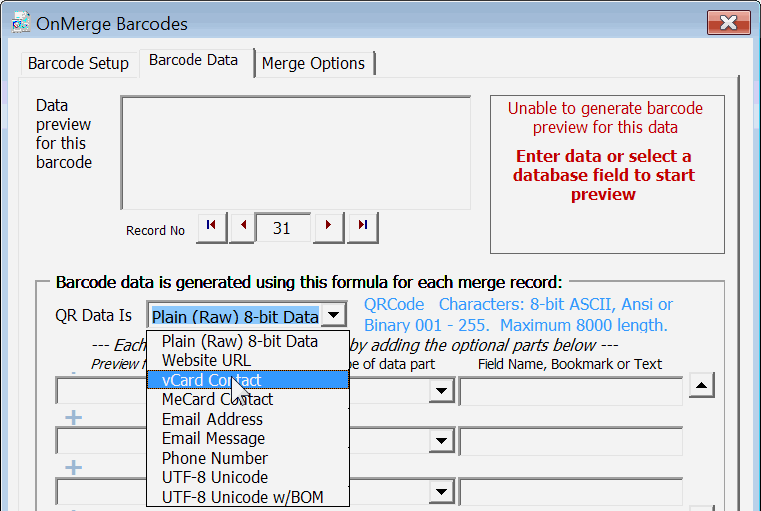Jump to last record button
761x511 pixels.
(x=362, y=227)
